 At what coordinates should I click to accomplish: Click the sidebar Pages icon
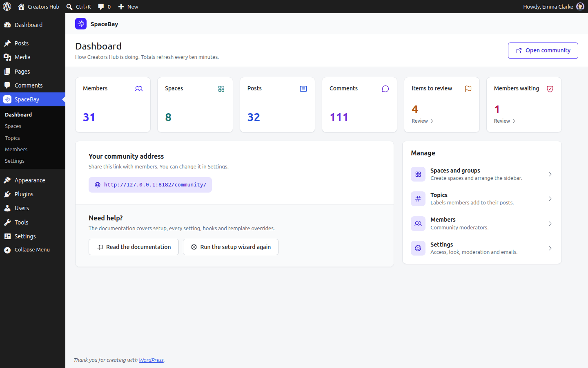click(7, 72)
